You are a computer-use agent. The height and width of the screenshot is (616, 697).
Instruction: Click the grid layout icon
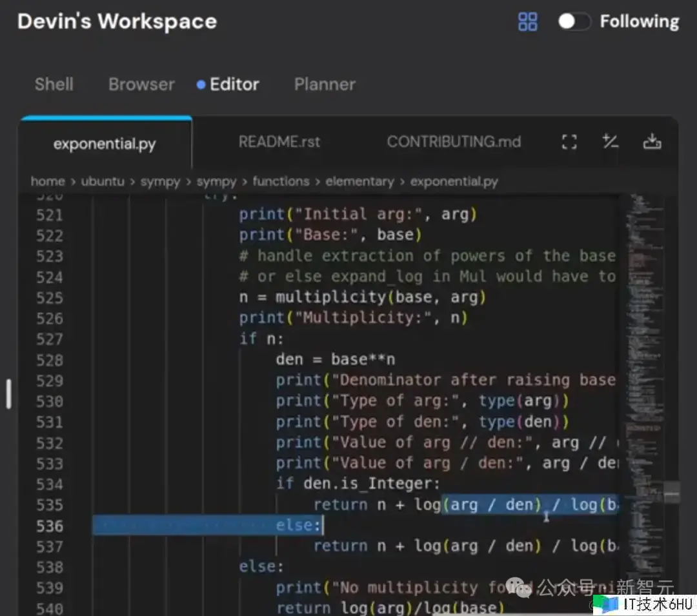coord(527,22)
